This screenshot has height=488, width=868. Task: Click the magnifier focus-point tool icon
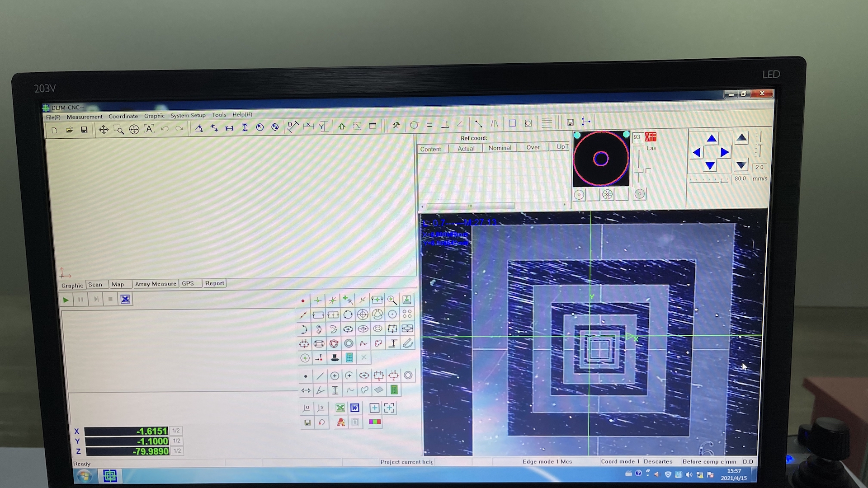pyautogui.click(x=392, y=300)
